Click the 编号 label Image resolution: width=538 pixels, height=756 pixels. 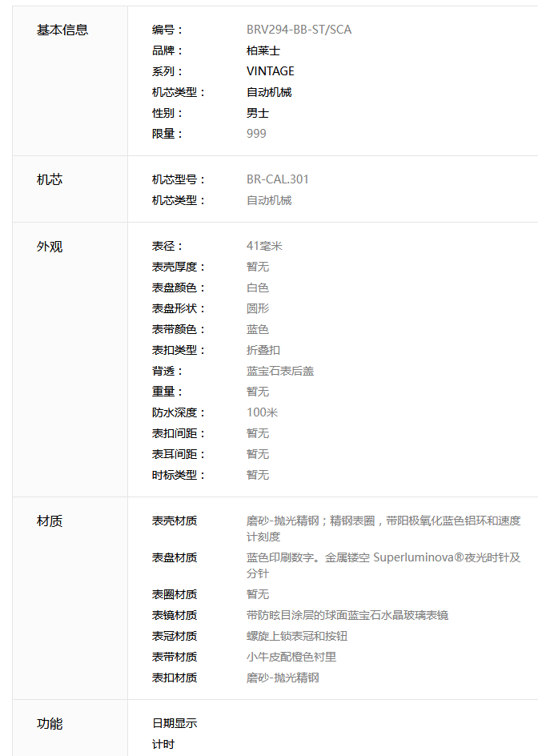[x=167, y=30]
